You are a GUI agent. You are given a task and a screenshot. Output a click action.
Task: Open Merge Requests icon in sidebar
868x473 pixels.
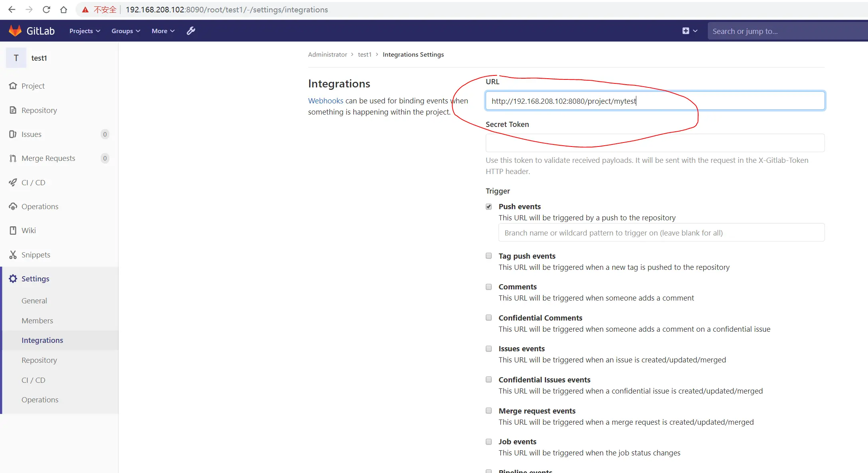pyautogui.click(x=13, y=158)
